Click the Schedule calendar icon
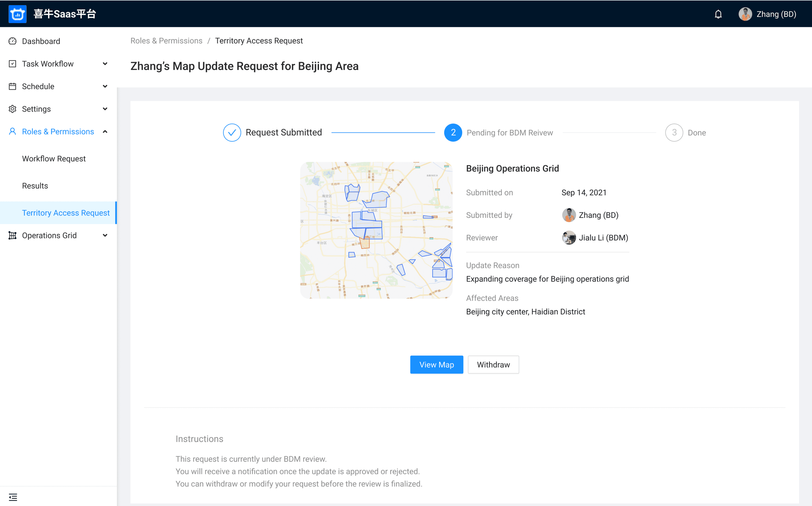Screen dimensions: 812x506 tap(12, 86)
